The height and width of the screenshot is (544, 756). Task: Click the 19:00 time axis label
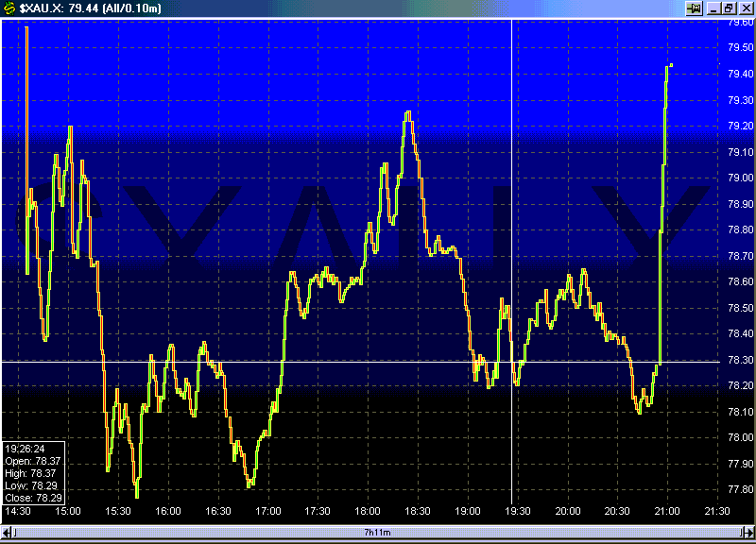(x=468, y=511)
